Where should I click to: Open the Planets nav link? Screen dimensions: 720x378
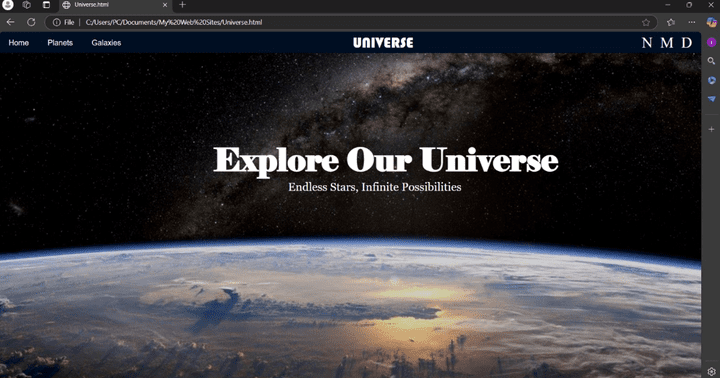coord(60,43)
